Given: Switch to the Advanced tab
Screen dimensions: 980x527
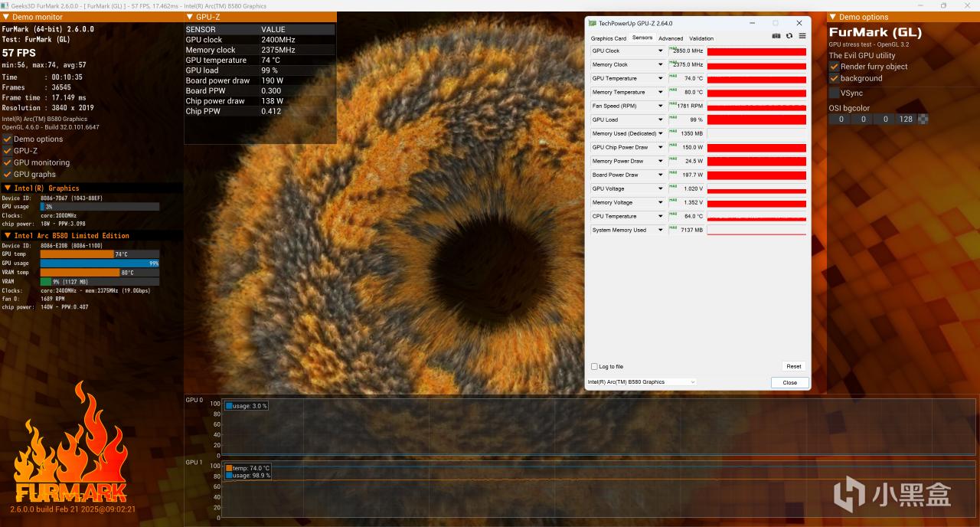Looking at the screenshot, I should click(x=671, y=38).
